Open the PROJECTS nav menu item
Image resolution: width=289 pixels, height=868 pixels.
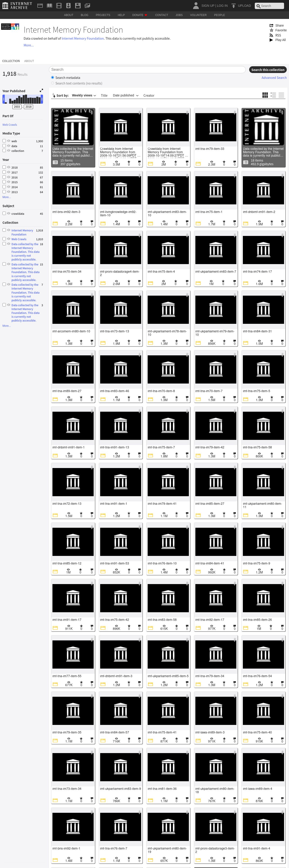click(103, 15)
